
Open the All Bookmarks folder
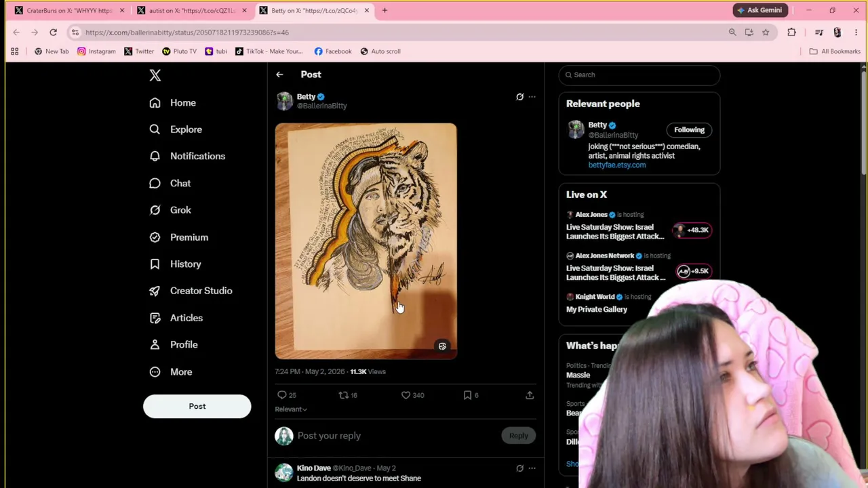[x=835, y=52]
